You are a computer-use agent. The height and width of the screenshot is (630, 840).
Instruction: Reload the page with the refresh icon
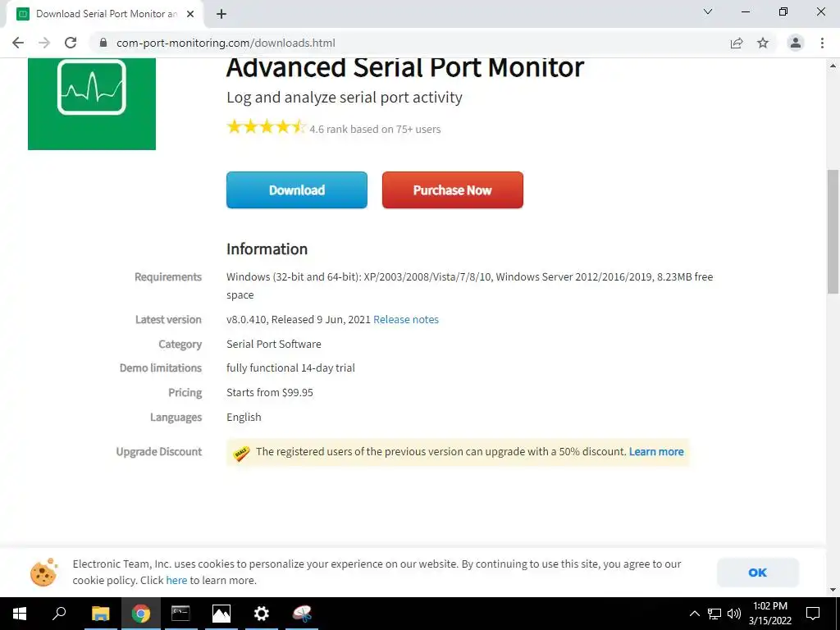pyautogui.click(x=71, y=43)
